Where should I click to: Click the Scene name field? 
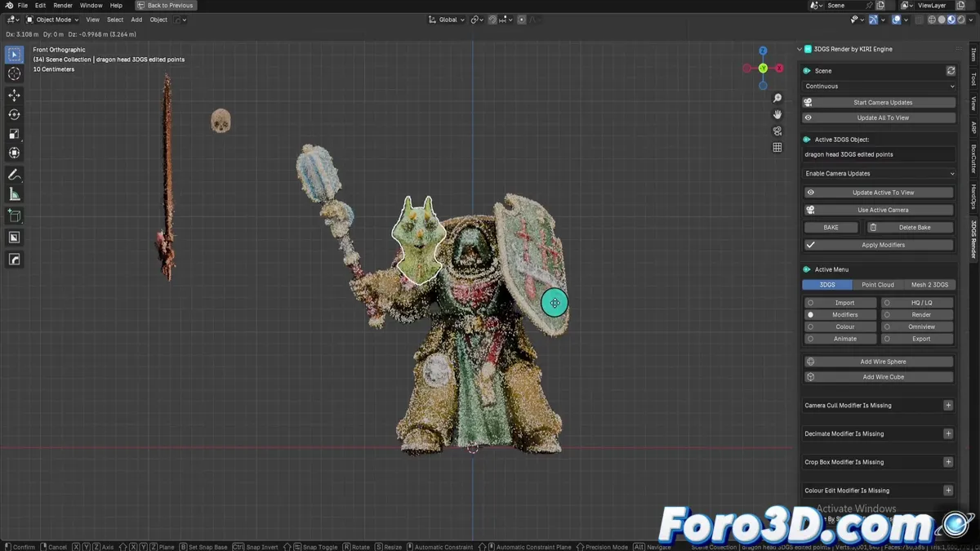844,6
